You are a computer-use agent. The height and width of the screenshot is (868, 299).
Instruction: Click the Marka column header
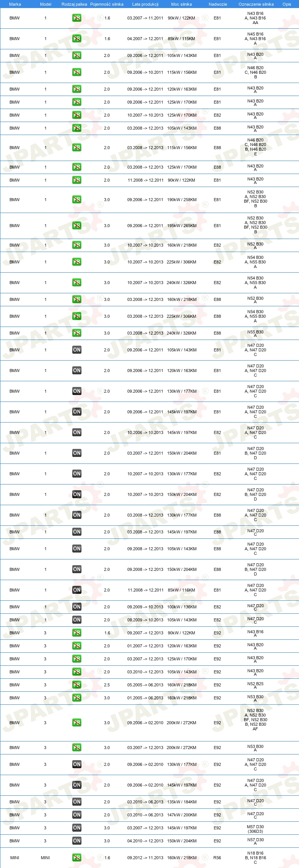15,4
